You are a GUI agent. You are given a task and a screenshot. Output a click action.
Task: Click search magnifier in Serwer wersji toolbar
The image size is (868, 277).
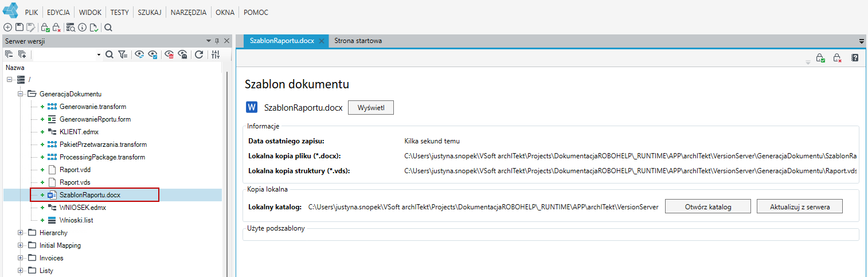pos(110,54)
